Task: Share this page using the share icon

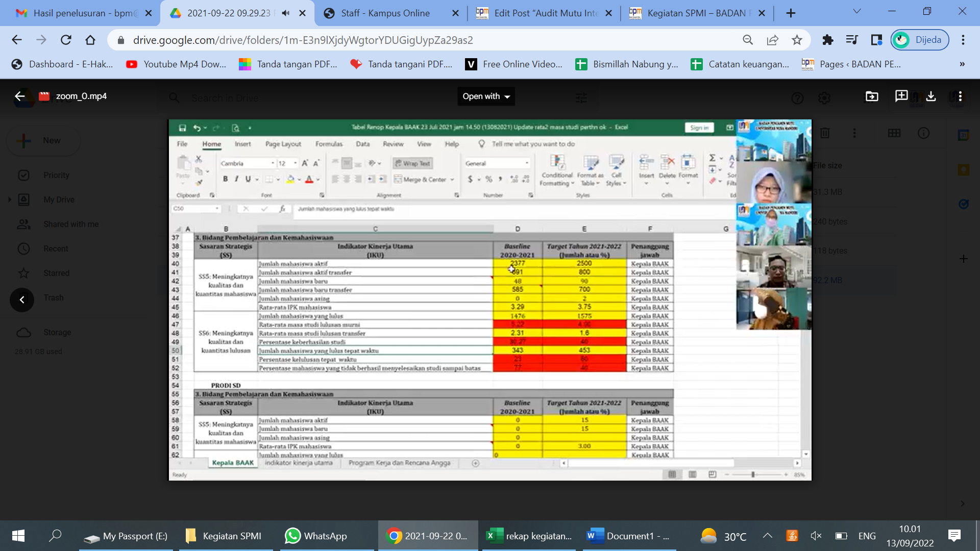Action: [x=772, y=40]
